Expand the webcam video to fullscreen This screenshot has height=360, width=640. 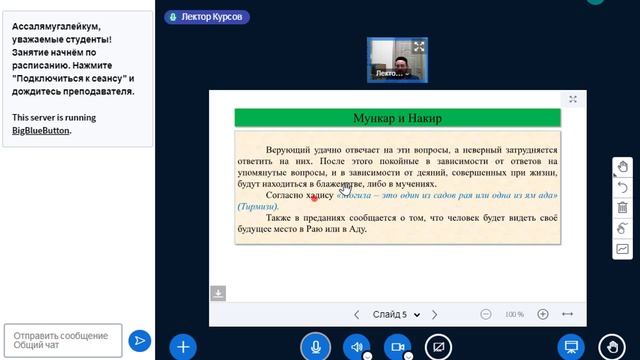(419, 47)
